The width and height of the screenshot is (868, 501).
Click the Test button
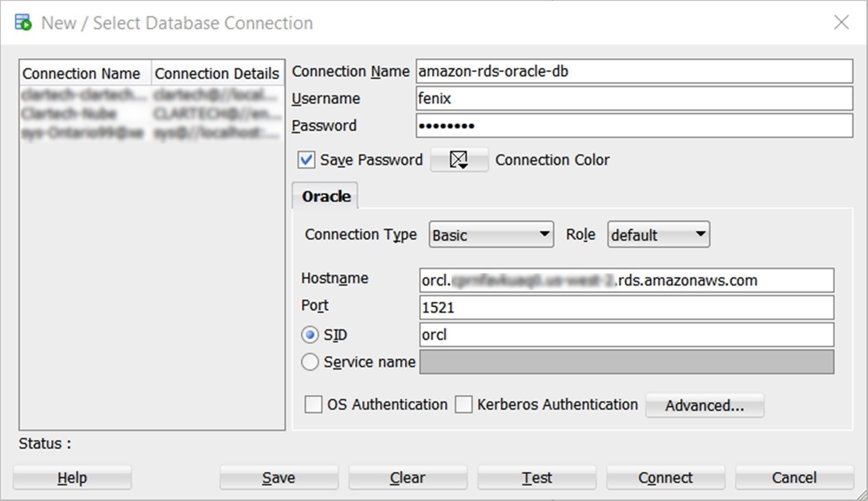point(537,478)
